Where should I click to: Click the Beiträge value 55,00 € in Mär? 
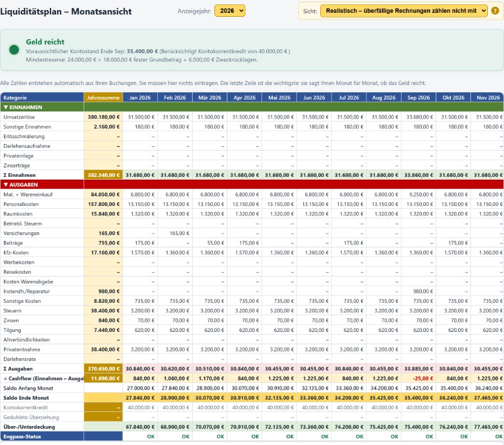(x=216, y=243)
